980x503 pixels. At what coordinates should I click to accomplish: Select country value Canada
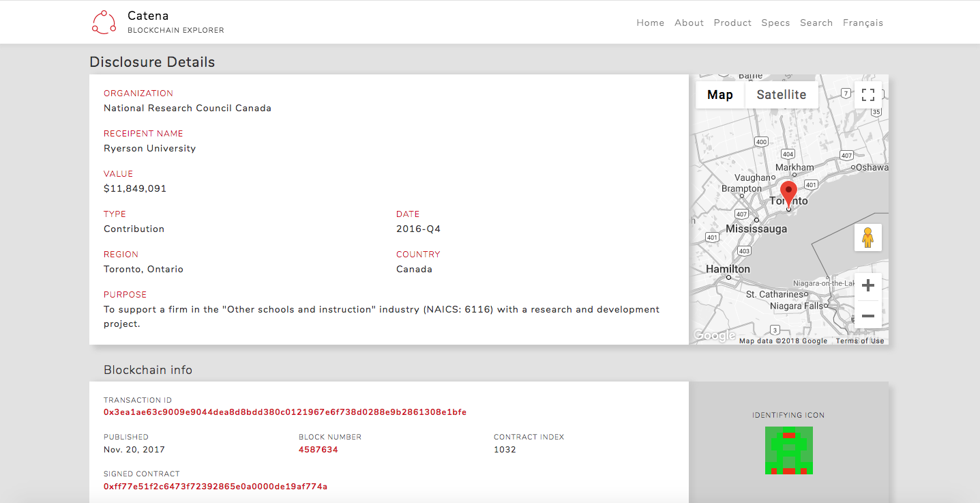[x=415, y=269]
